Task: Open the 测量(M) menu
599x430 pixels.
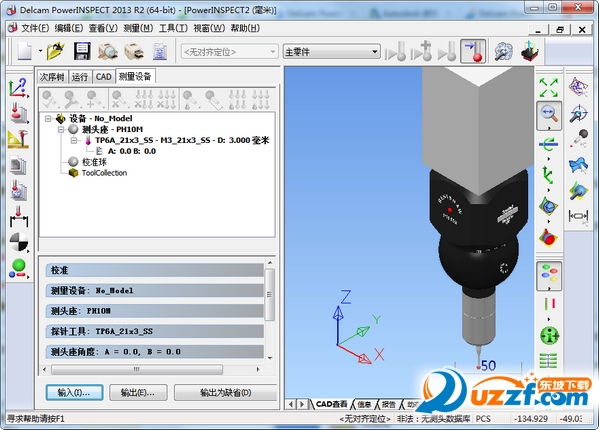Action: [138, 28]
